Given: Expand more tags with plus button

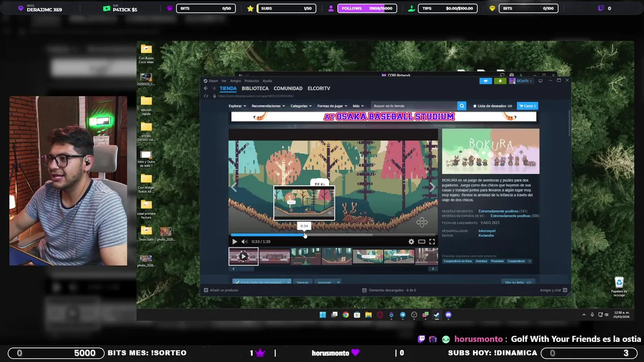Looking at the screenshot, I should pos(530,261).
